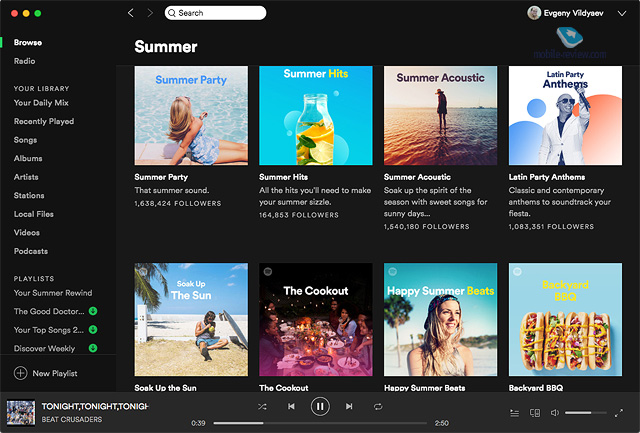Open Albums in your library
This screenshot has height=433, width=640.
pos(28,158)
